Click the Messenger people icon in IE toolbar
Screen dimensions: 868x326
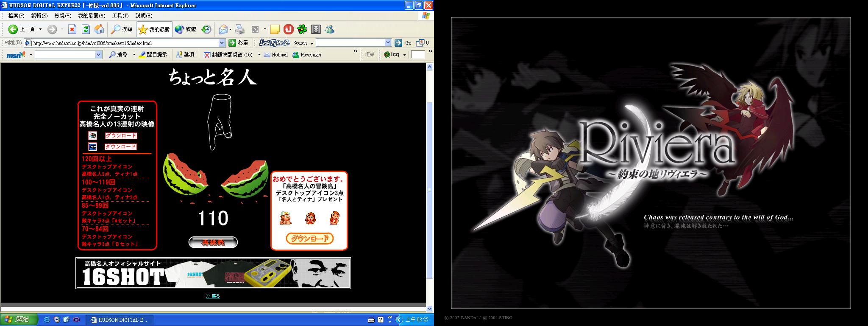[329, 29]
